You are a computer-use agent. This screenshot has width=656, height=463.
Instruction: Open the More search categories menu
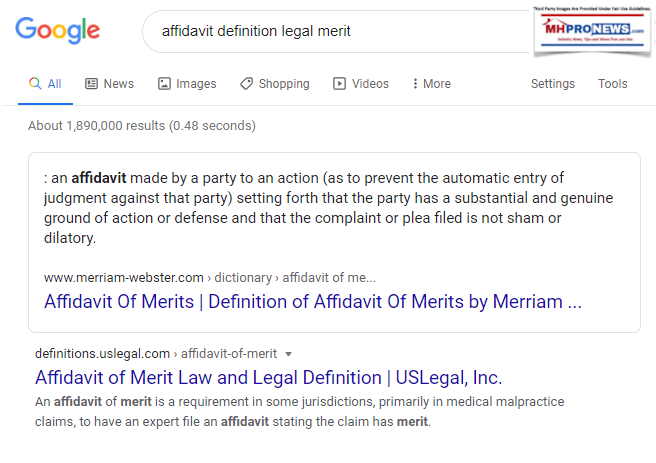pos(436,84)
